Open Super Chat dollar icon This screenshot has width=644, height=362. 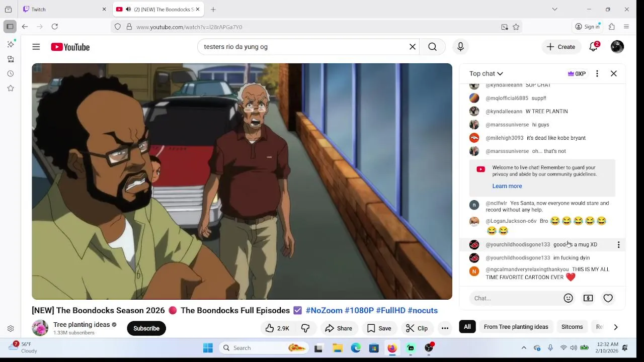tap(588, 298)
